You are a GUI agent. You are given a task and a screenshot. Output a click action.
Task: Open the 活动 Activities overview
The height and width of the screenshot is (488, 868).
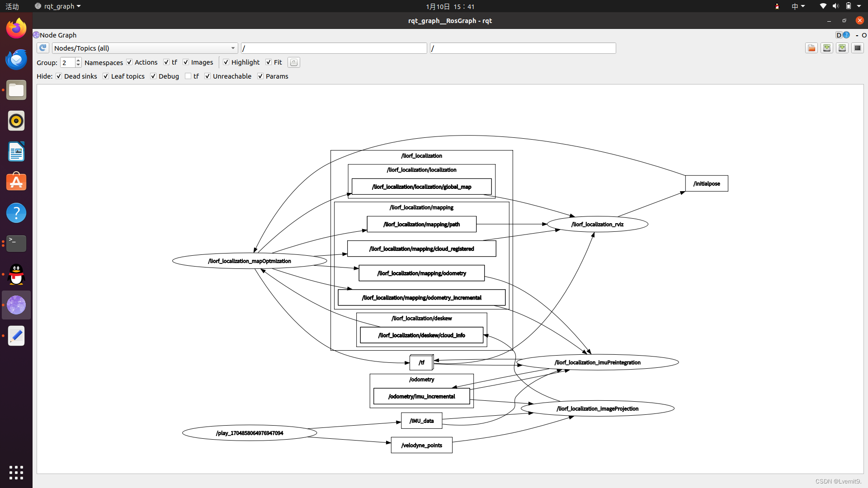click(12, 6)
